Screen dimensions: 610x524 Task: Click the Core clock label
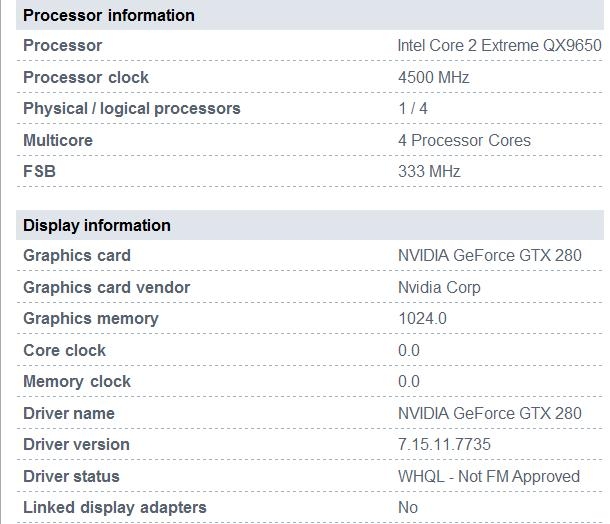pos(64,350)
